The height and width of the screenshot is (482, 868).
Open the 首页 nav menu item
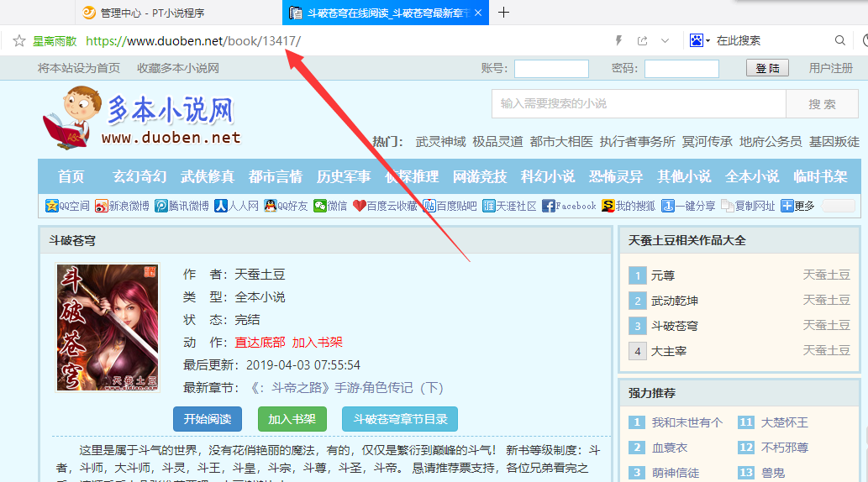point(71,176)
